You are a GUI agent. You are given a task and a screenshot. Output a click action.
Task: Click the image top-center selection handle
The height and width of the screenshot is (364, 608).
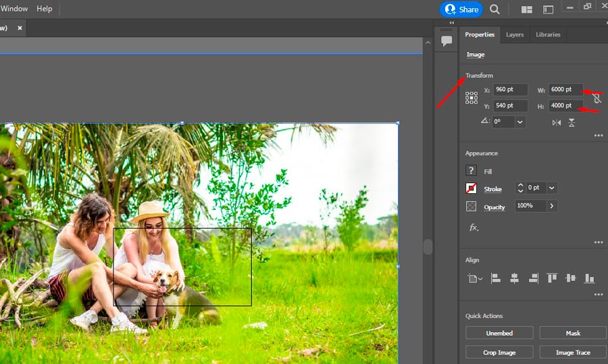pyautogui.click(x=182, y=123)
